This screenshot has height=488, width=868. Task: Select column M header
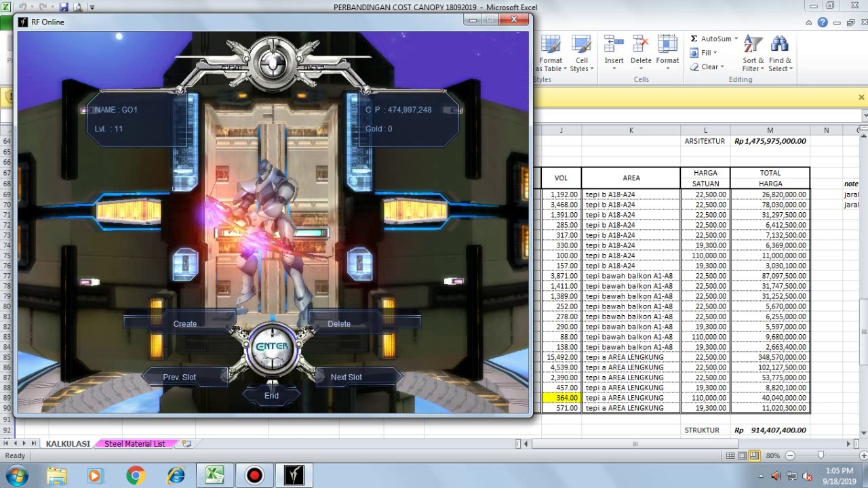[x=770, y=130]
